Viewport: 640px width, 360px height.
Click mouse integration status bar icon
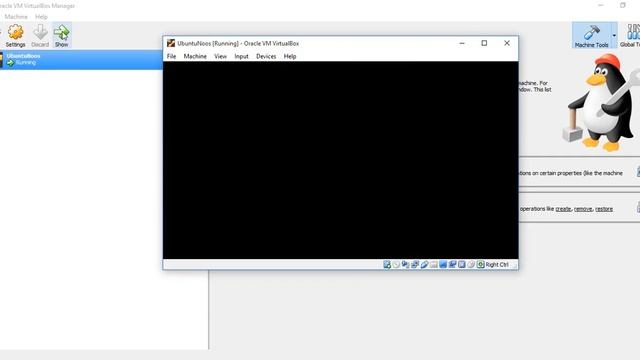(471, 264)
